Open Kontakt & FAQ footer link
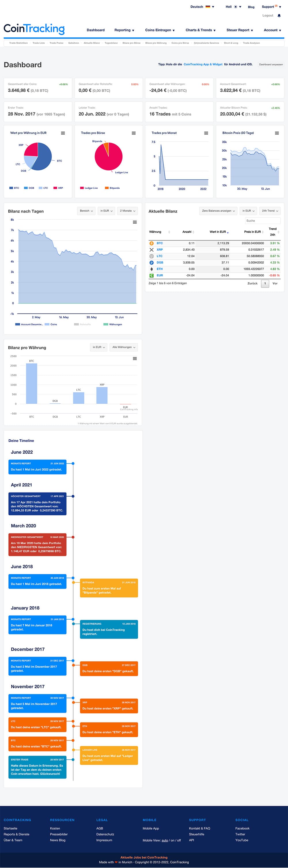Image resolution: width=288 pixels, height=868 pixels. [x=200, y=829]
